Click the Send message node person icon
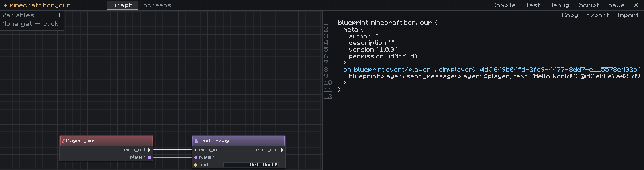This screenshot has width=644, height=170. pos(196,141)
